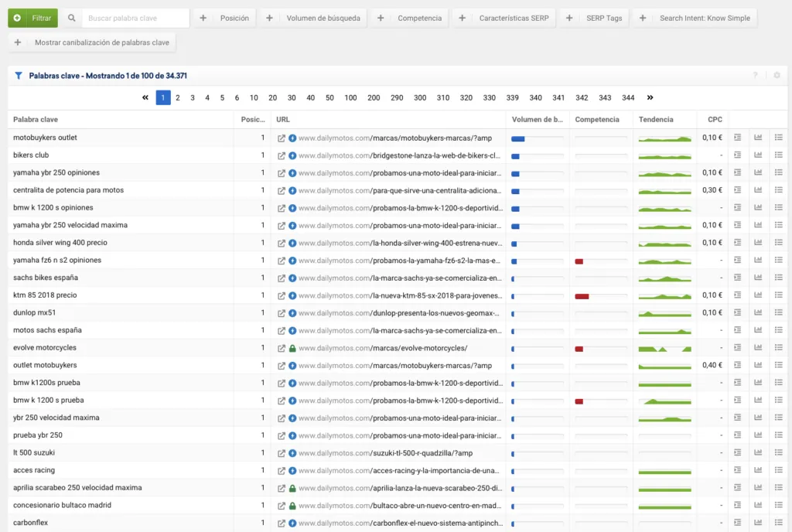This screenshot has height=532, width=792.
Task: Select keyword 'prueba ybr 250'
Action: [x=38, y=435]
